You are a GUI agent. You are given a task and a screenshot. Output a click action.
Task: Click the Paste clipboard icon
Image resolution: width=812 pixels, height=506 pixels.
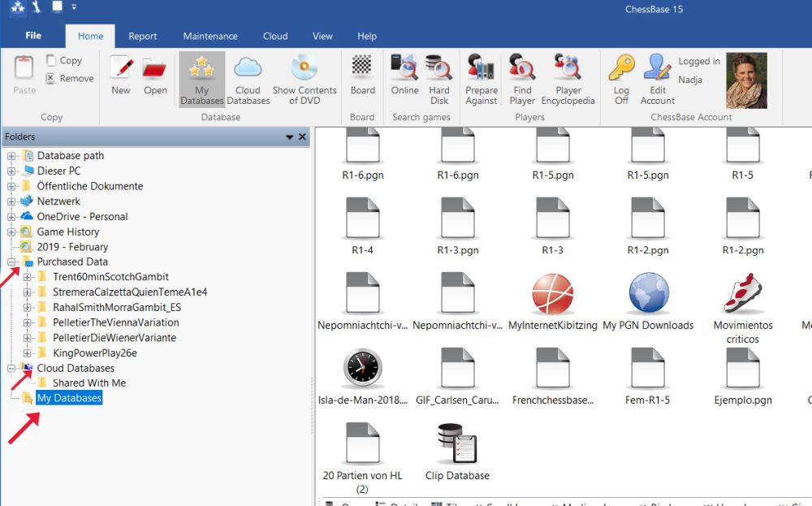pyautogui.click(x=24, y=67)
